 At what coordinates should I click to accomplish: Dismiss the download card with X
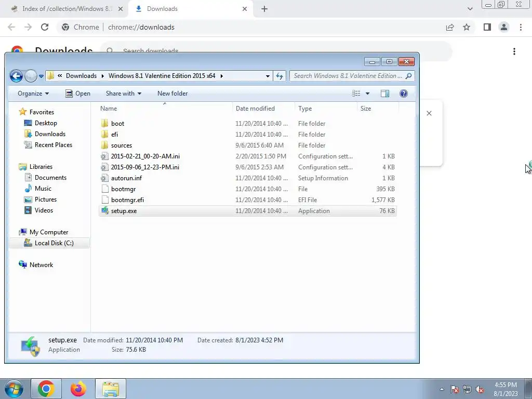click(429, 113)
